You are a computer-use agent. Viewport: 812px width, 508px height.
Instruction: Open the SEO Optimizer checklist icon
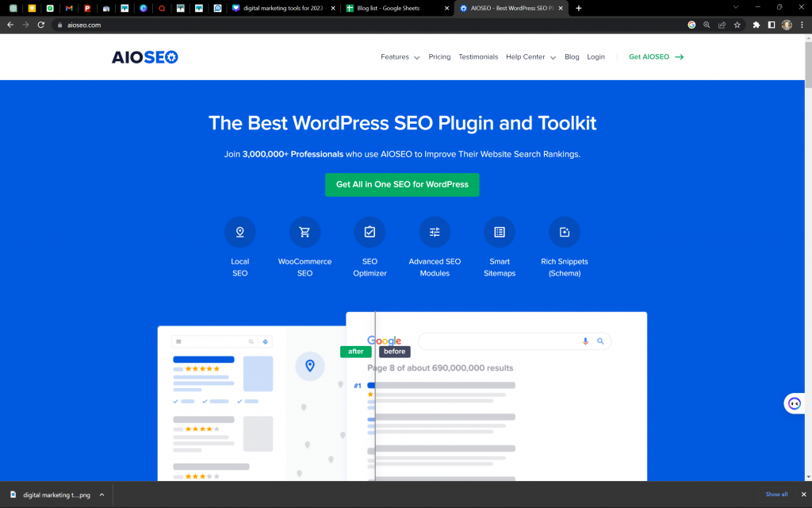370,233
